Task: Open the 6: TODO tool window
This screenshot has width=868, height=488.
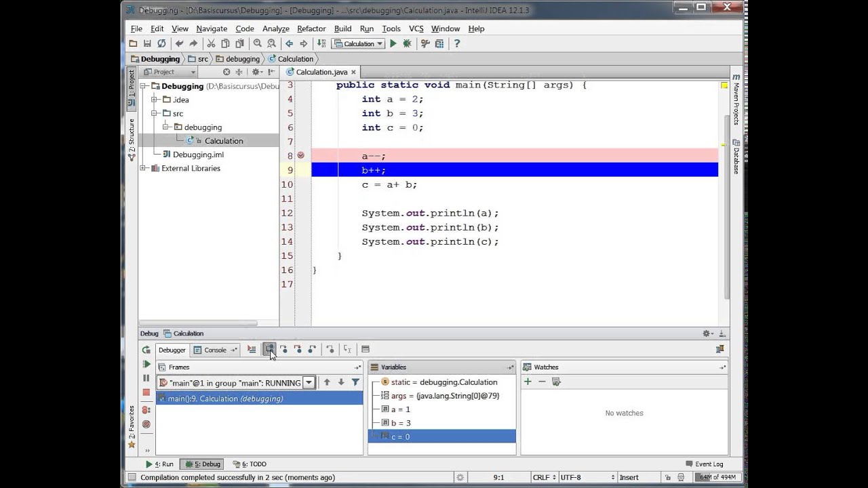Action: (250, 464)
